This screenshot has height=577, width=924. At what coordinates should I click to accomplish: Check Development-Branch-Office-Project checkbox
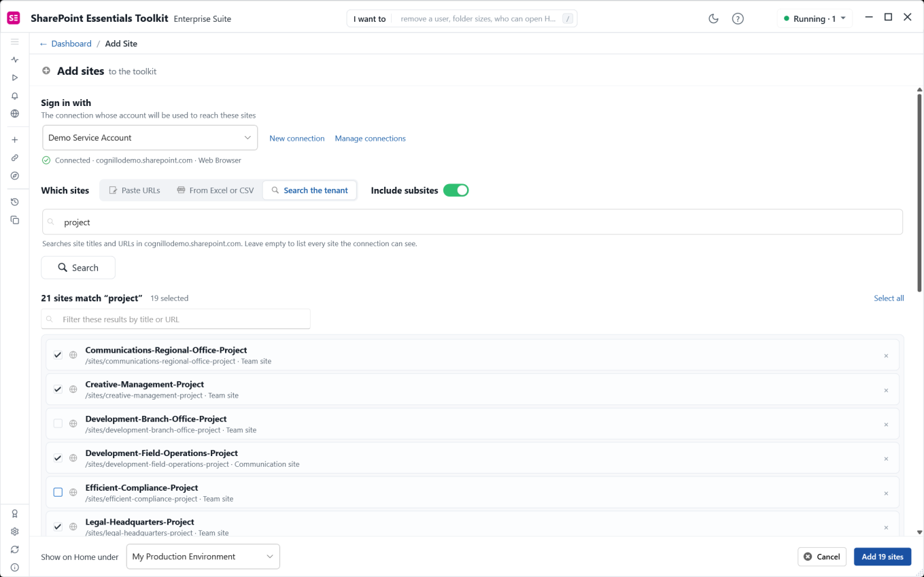pos(58,423)
